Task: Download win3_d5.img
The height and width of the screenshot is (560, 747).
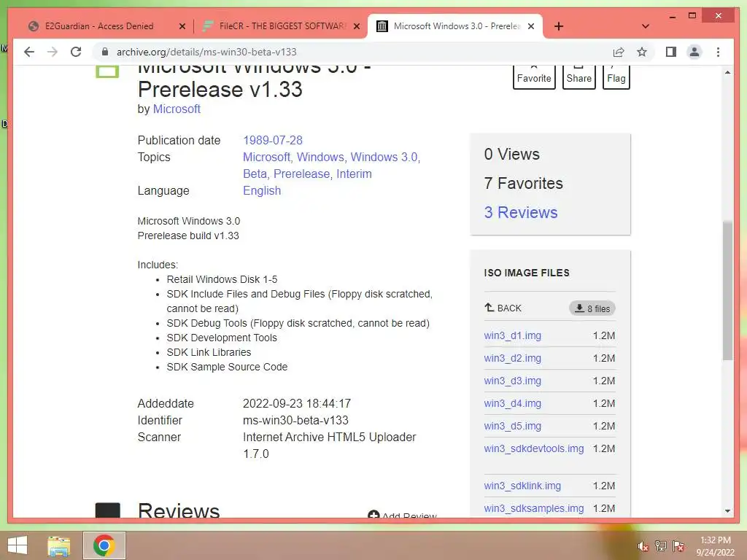Action: point(513,426)
